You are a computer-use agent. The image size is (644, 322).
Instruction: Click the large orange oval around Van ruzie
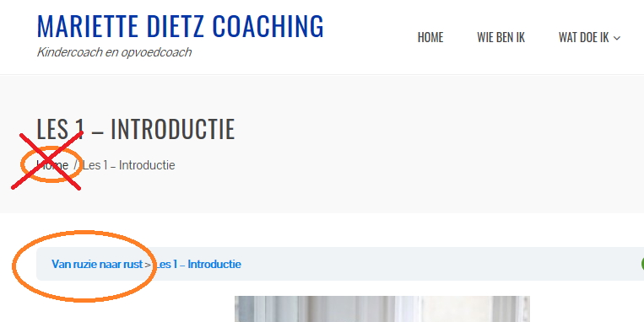coord(84,266)
